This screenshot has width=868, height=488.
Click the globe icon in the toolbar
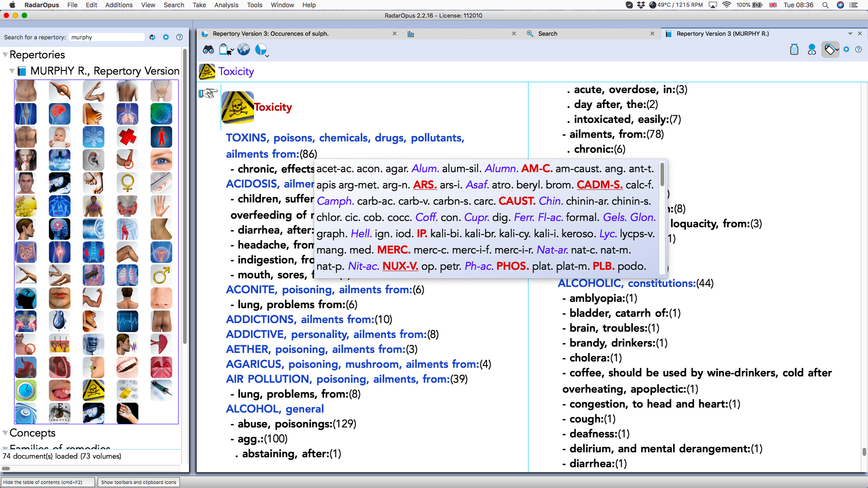244,49
